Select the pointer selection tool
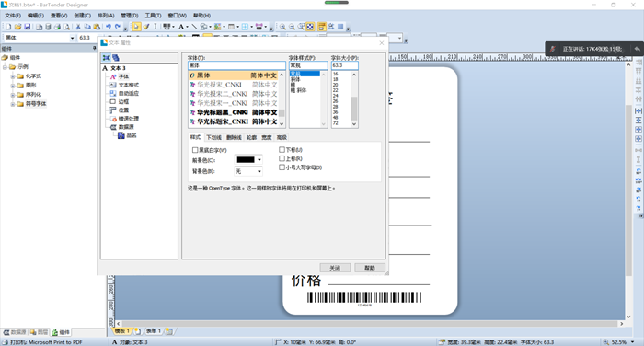Viewport: 644px width, 346px height. point(136,27)
